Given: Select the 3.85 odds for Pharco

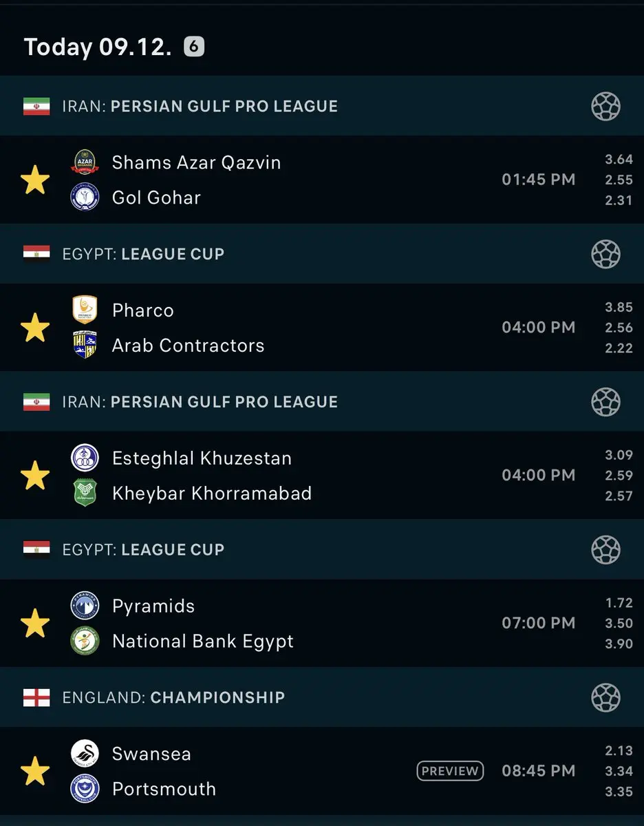Looking at the screenshot, I should tap(619, 307).
